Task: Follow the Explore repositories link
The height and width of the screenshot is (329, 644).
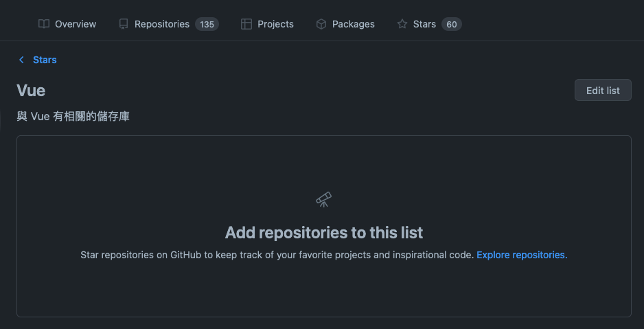Action: click(521, 255)
